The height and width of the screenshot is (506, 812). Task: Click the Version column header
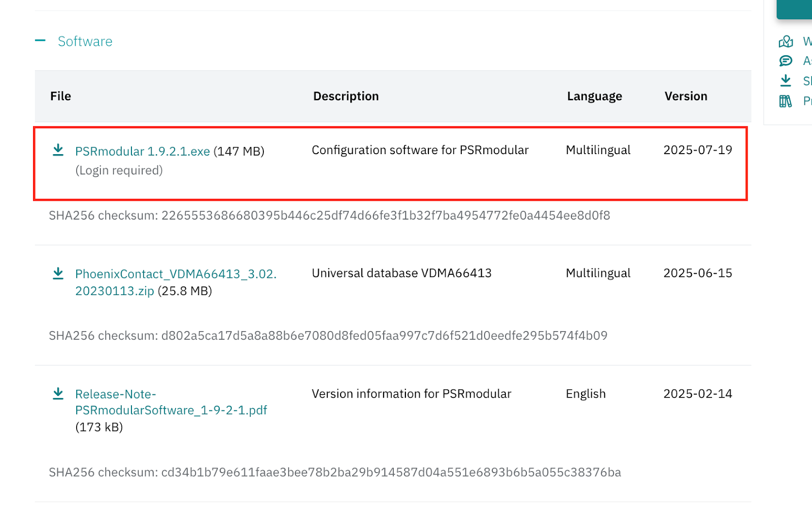pyautogui.click(x=686, y=96)
